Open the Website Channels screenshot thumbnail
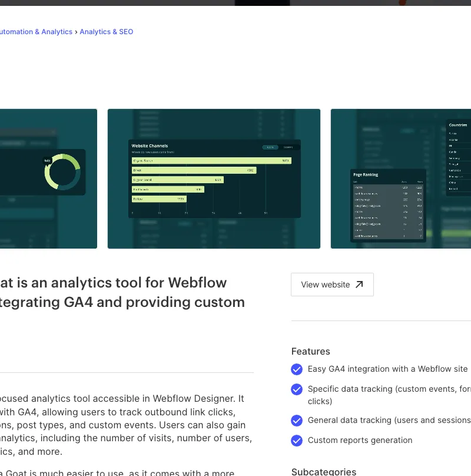 coord(214,178)
